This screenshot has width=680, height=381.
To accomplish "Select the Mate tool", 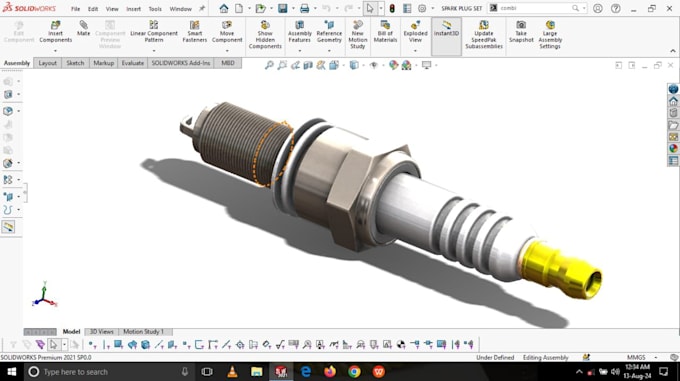I will click(x=83, y=29).
